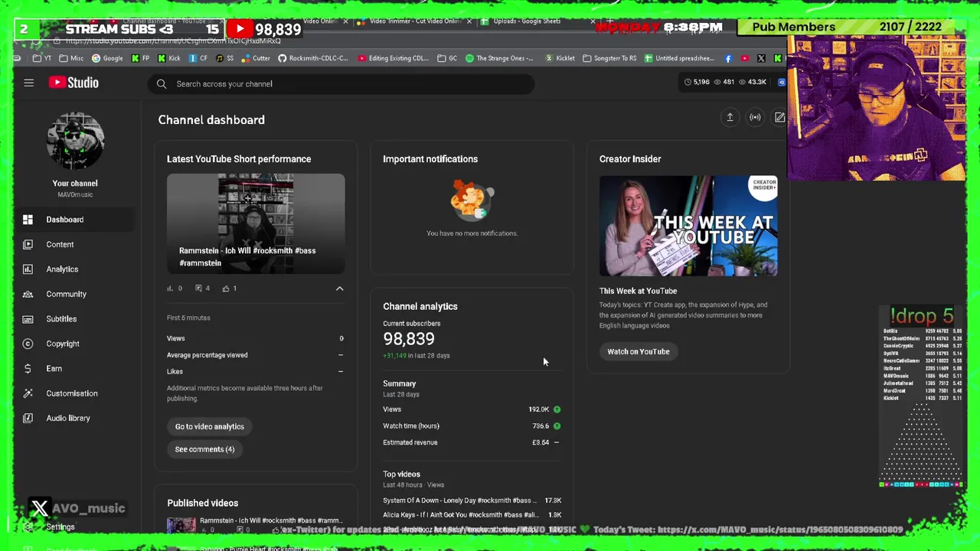Click the 192.0K views value

(x=538, y=409)
